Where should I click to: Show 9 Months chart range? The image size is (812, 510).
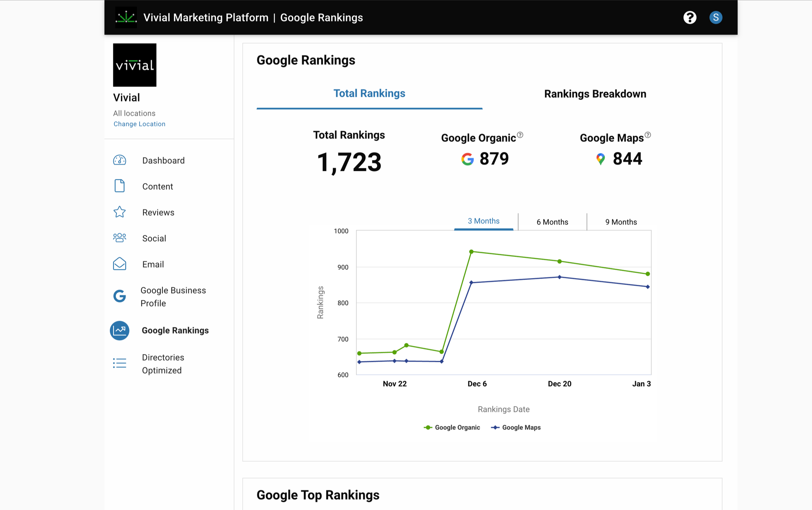point(621,222)
